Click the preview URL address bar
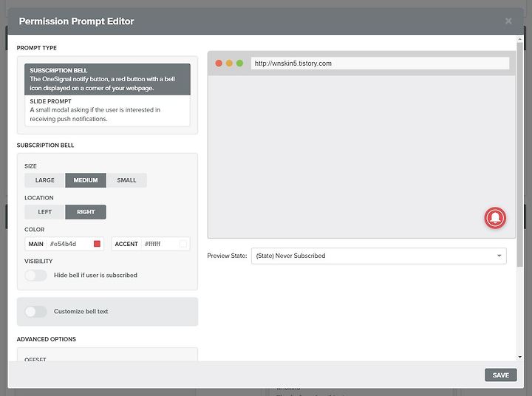 point(380,64)
